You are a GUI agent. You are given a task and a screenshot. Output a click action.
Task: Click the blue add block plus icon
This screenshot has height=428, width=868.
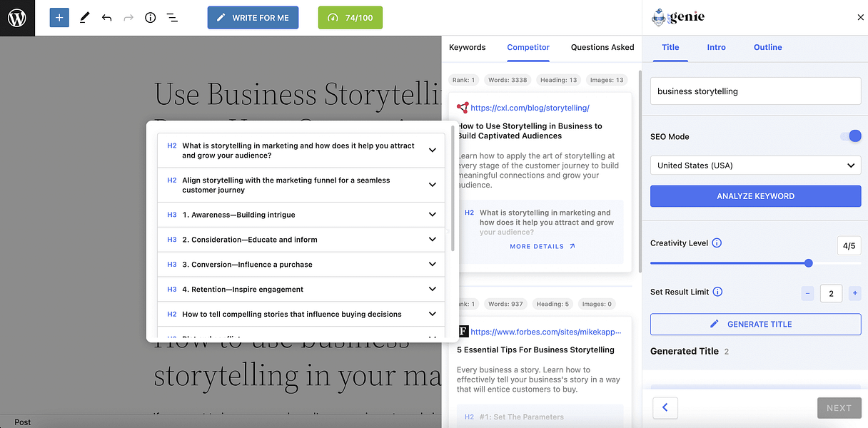pyautogui.click(x=59, y=18)
